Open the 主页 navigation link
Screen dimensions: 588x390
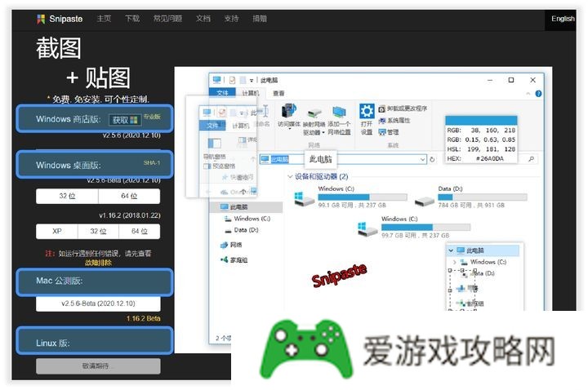coord(104,18)
